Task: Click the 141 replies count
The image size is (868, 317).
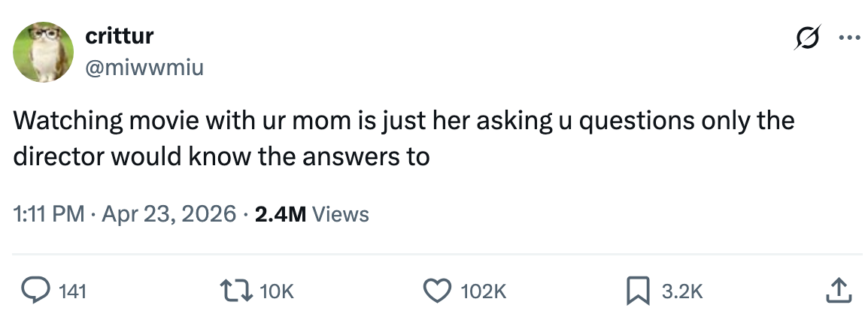Action: pyautogui.click(x=71, y=291)
